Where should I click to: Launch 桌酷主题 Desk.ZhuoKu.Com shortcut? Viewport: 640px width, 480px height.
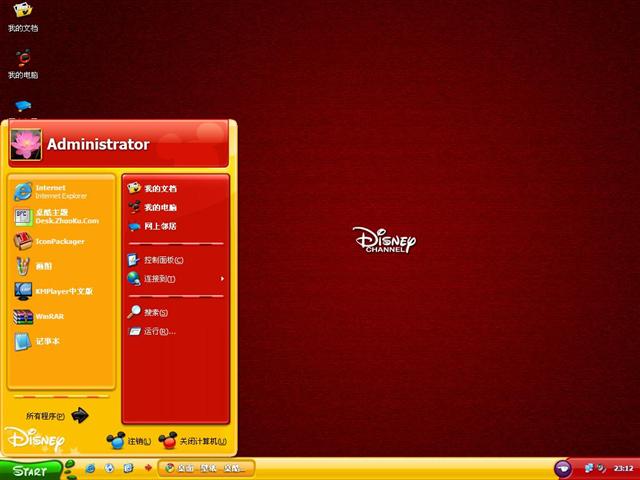pos(61,217)
